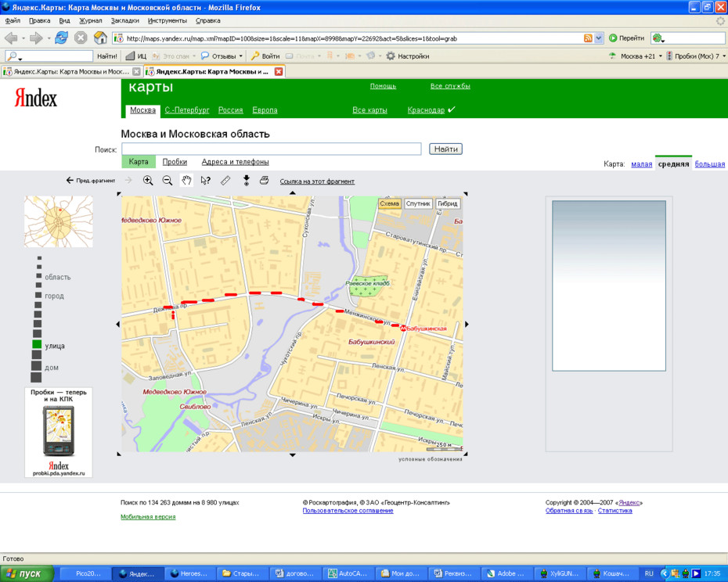
Task: Select the ruler distance tool
Action: (x=225, y=181)
